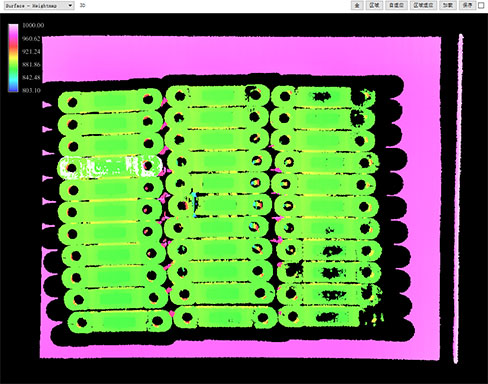Screen dimensions: 488x384
Task: Toggle the checkbox after the save button
Action: pyautogui.click(x=481, y=6)
